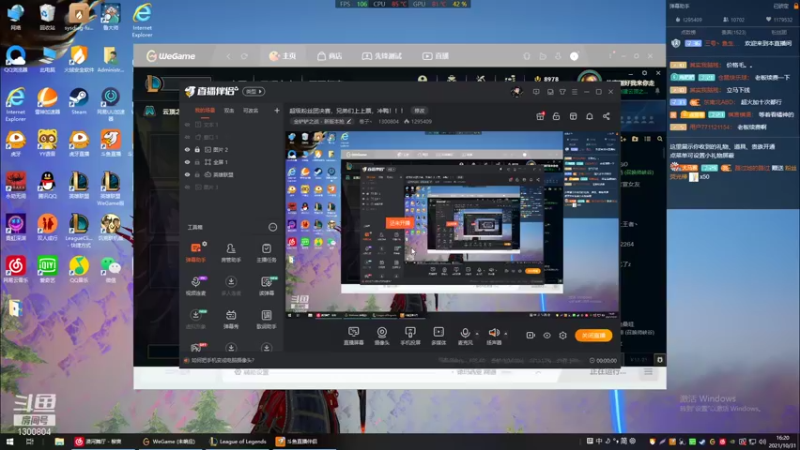Toggle visibility of the 窗口 1 source

click(x=187, y=137)
